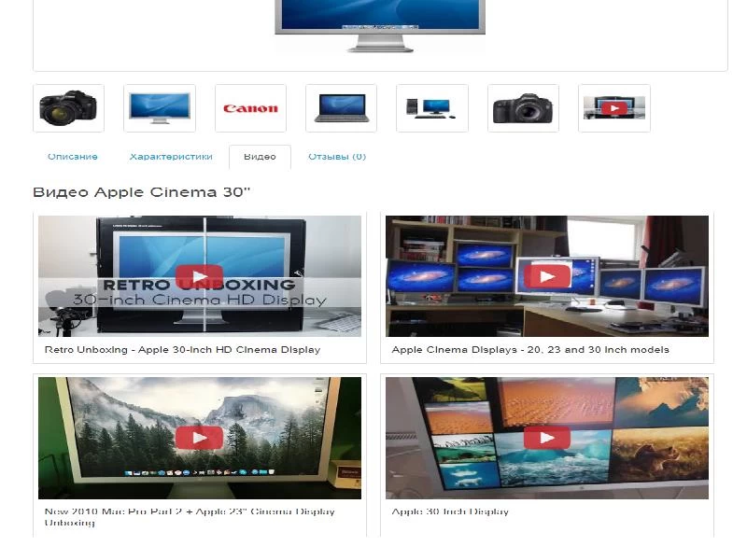Switch to the Характеристики tab
The height and width of the screenshot is (560, 747).
pos(171,157)
